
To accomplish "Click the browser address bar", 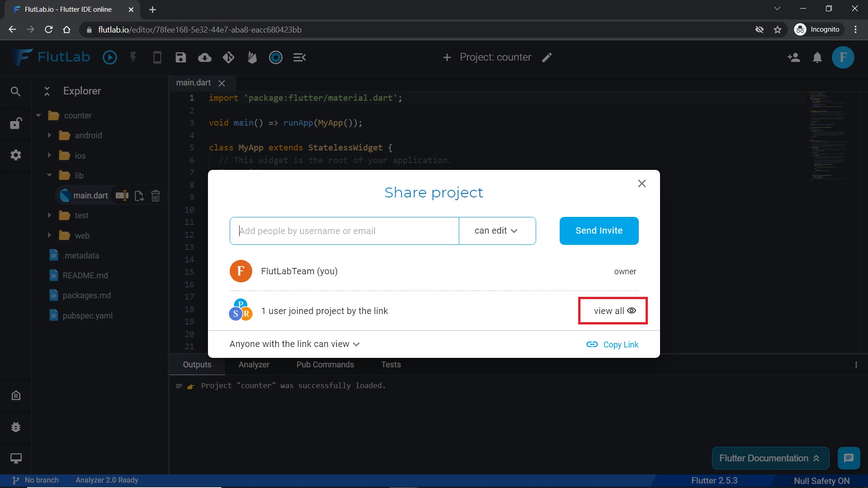I will [416, 30].
